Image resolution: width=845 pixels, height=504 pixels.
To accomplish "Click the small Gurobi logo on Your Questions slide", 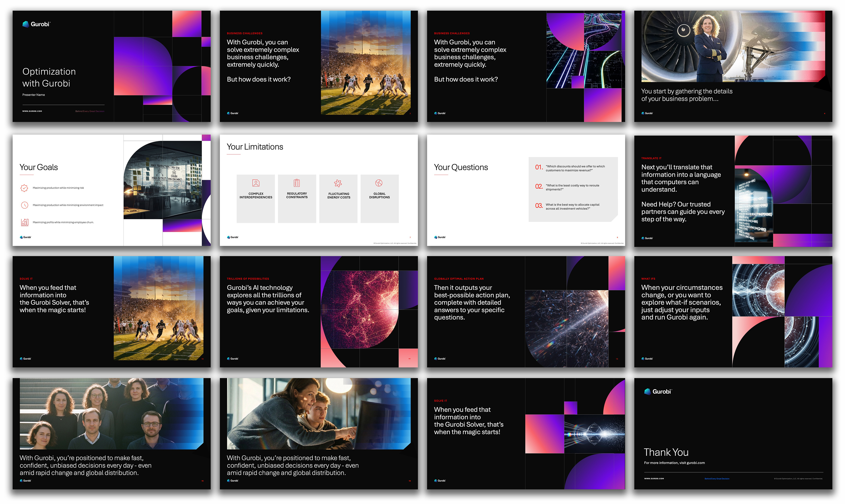I will (440, 237).
